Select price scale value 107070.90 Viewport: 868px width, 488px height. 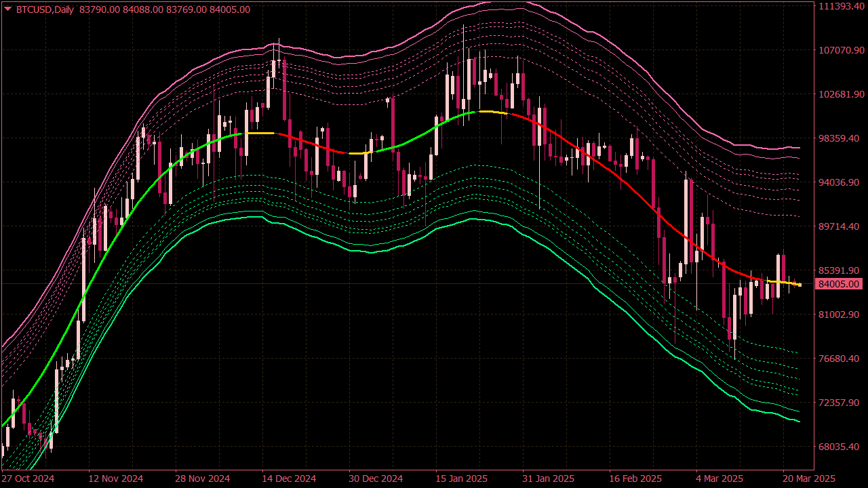click(x=842, y=50)
